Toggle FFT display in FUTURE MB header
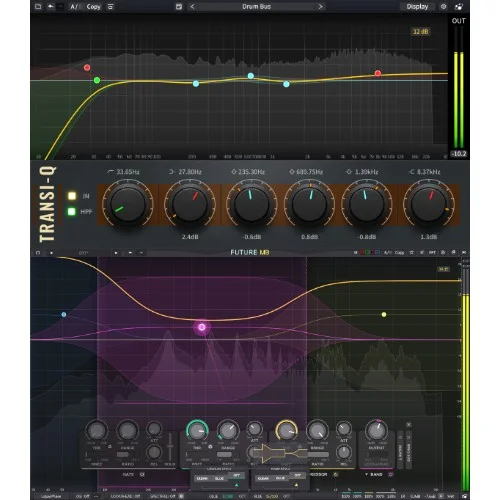The image size is (500, 500). pos(432,253)
